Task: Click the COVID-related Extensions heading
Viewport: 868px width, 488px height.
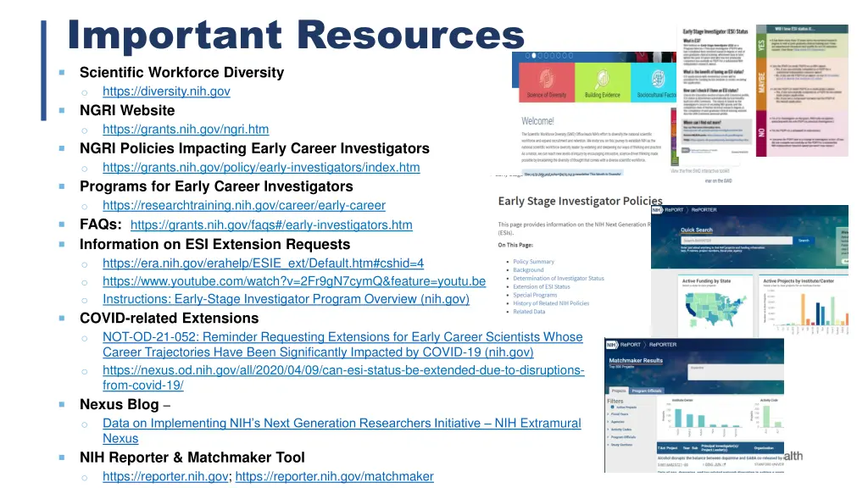Action: coord(169,319)
